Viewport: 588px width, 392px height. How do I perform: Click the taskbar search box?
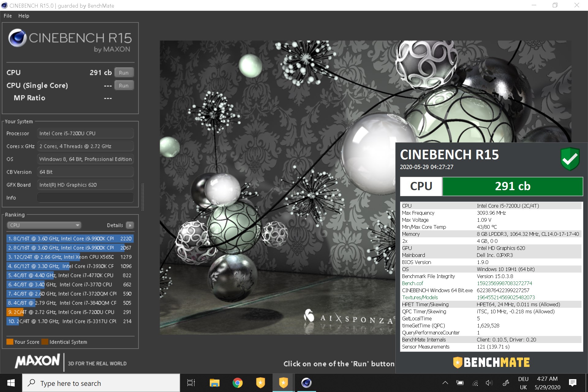(x=101, y=383)
